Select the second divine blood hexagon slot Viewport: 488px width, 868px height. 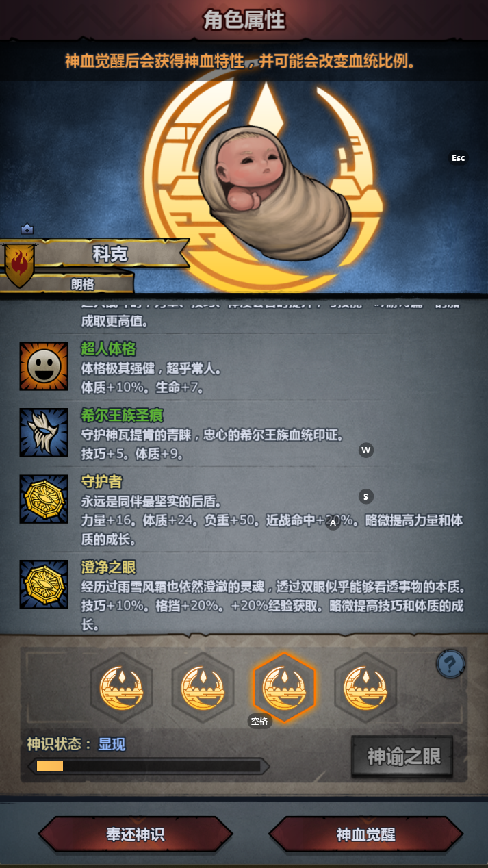coord(203,688)
